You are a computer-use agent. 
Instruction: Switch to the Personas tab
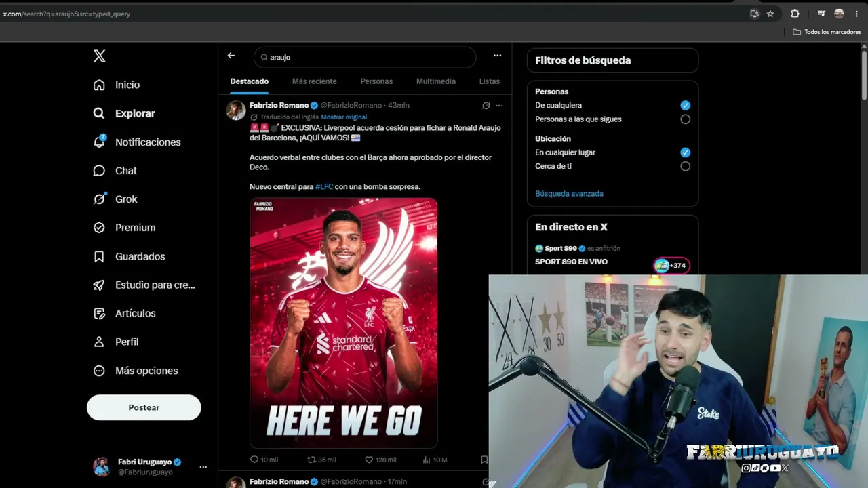[376, 81]
